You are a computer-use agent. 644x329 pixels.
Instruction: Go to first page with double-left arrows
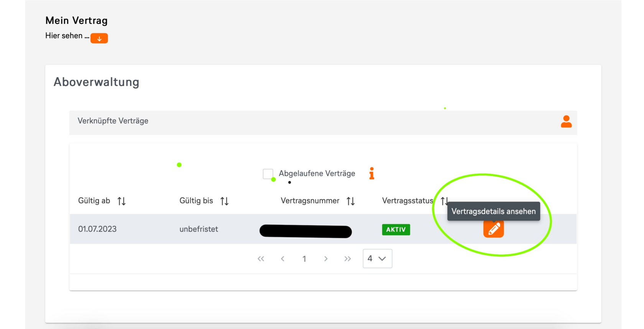point(261,259)
